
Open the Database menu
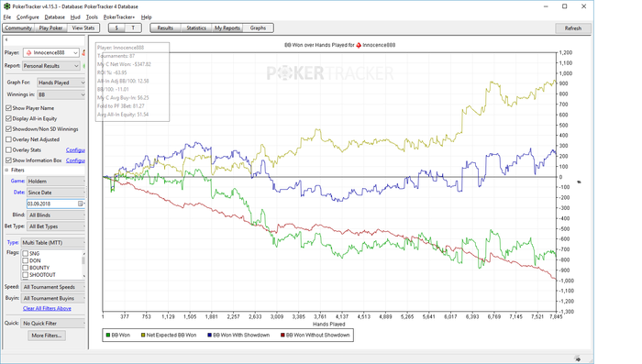[x=54, y=17]
